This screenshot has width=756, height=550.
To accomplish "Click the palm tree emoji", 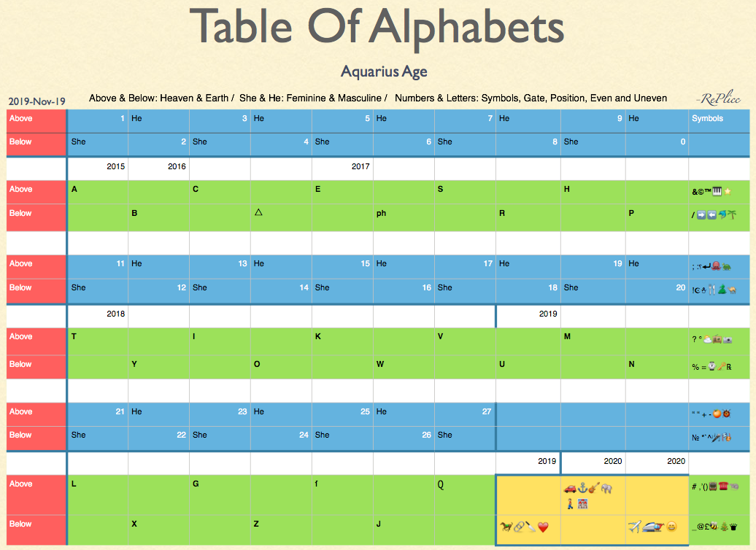I will point(730,215).
